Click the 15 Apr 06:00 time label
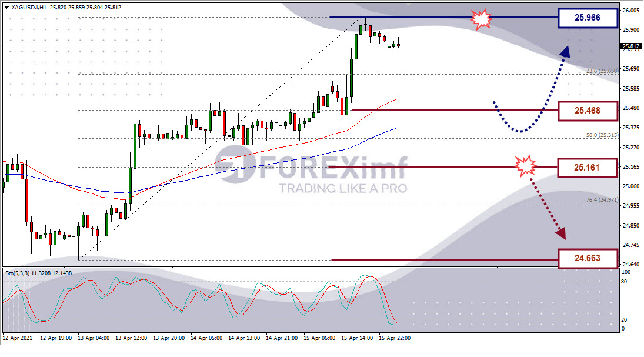Screen dimensions: 644x357 pyautogui.click(x=319, y=338)
